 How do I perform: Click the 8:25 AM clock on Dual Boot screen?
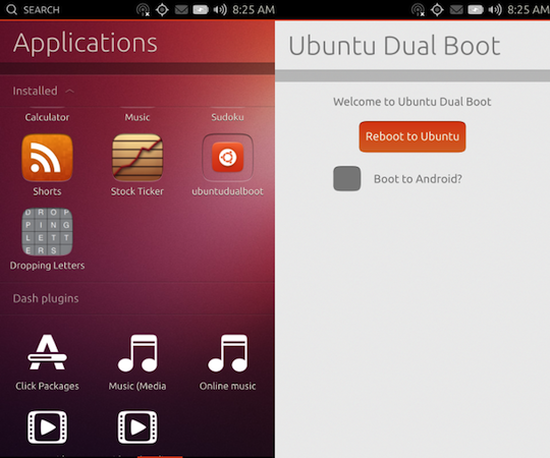point(529,10)
